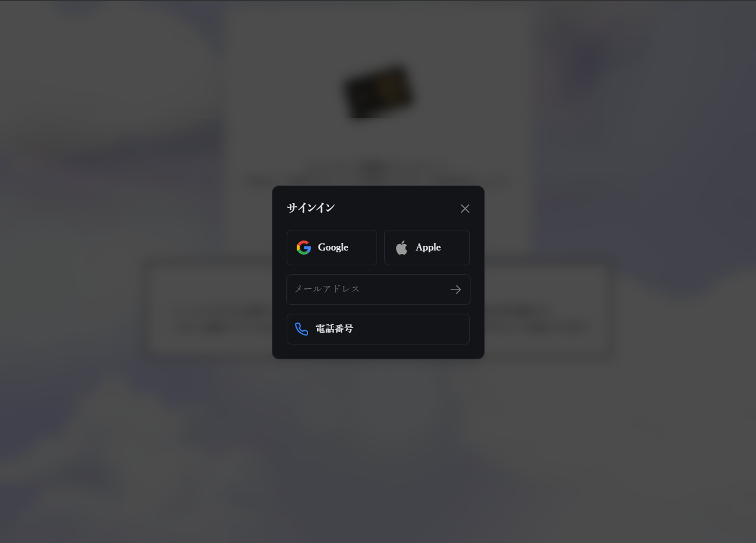Sign in with the Apple button
756x543 pixels.
pos(427,248)
